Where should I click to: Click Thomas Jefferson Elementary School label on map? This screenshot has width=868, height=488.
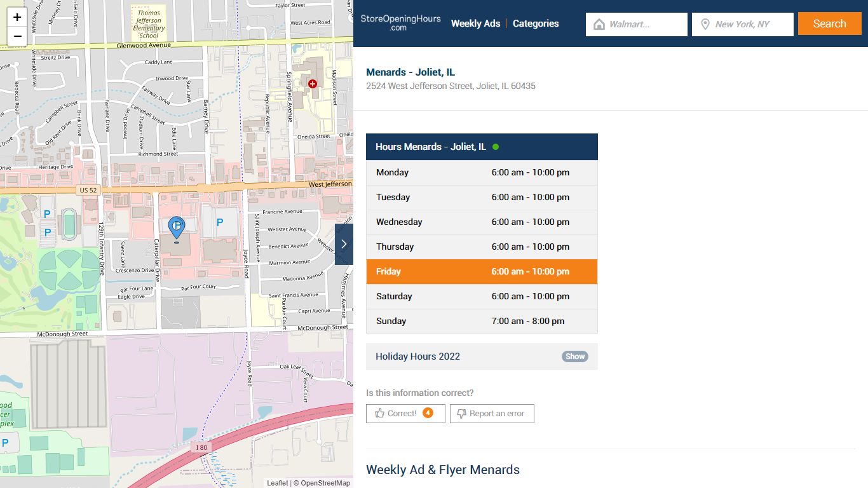click(149, 24)
